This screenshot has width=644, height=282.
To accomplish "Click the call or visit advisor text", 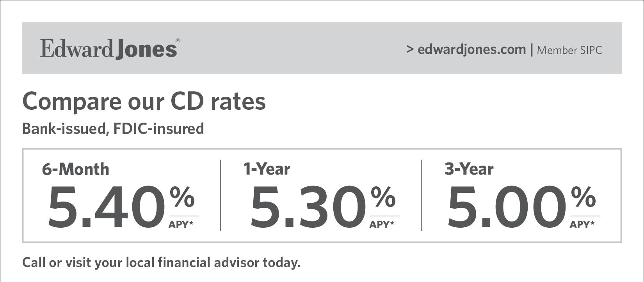I will 161,262.
